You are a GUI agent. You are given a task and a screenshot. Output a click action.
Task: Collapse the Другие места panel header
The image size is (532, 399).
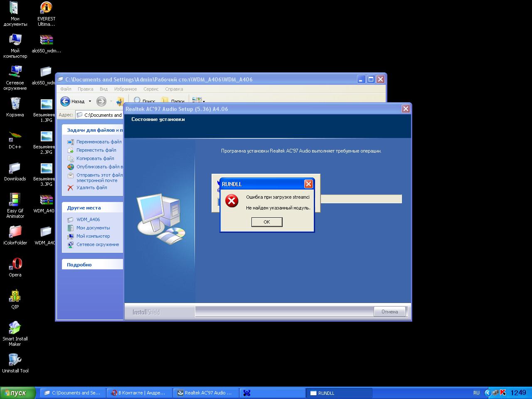(92, 208)
